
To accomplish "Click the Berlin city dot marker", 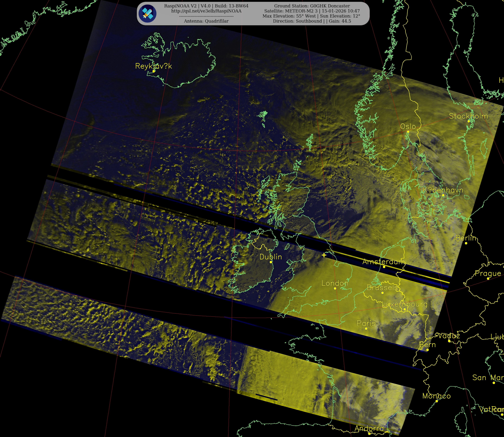I will tap(466, 243).
